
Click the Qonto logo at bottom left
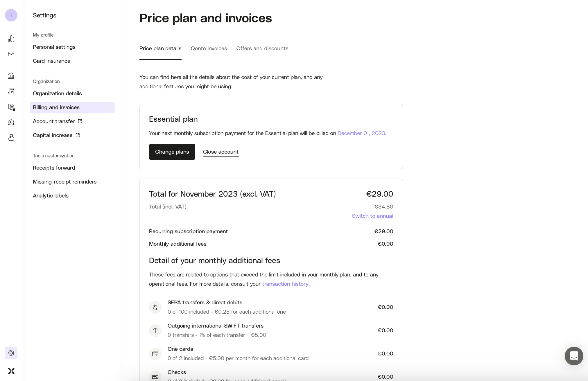coord(11,371)
